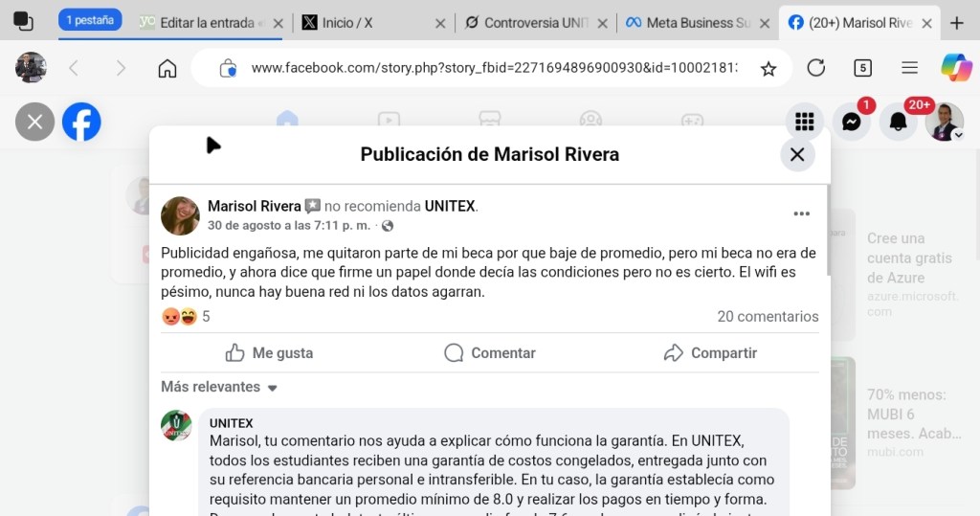
Task: Expand the Más relevantes comment sort
Action: (219, 387)
